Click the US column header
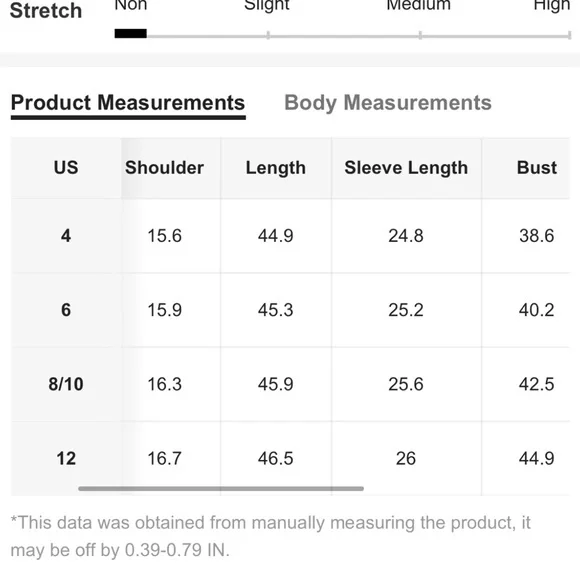The width and height of the screenshot is (580, 580). (66, 168)
